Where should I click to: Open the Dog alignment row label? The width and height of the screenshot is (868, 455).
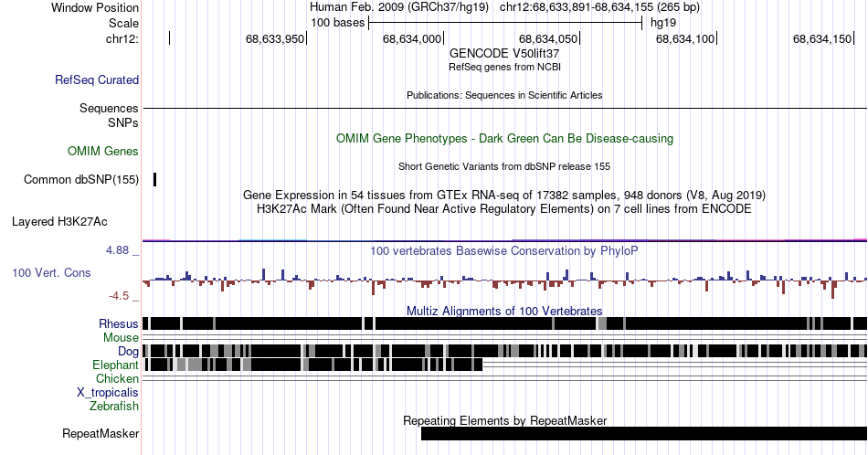click(128, 352)
